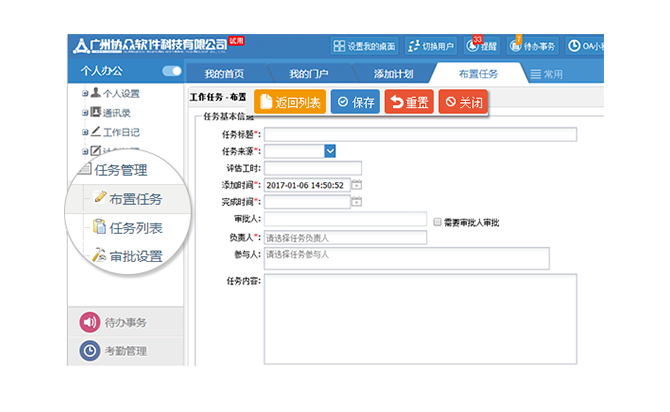Close the task form via 关闭

464,102
